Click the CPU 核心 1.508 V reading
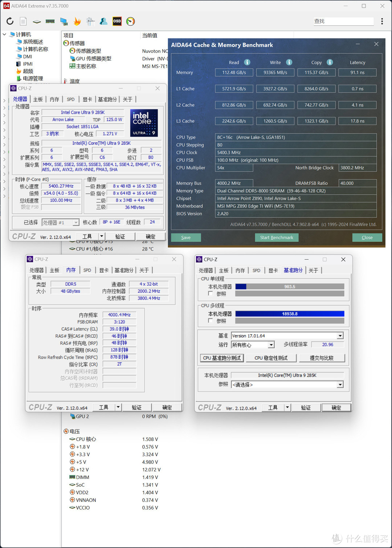Screen dimensions: 392x548 (x=150, y=439)
